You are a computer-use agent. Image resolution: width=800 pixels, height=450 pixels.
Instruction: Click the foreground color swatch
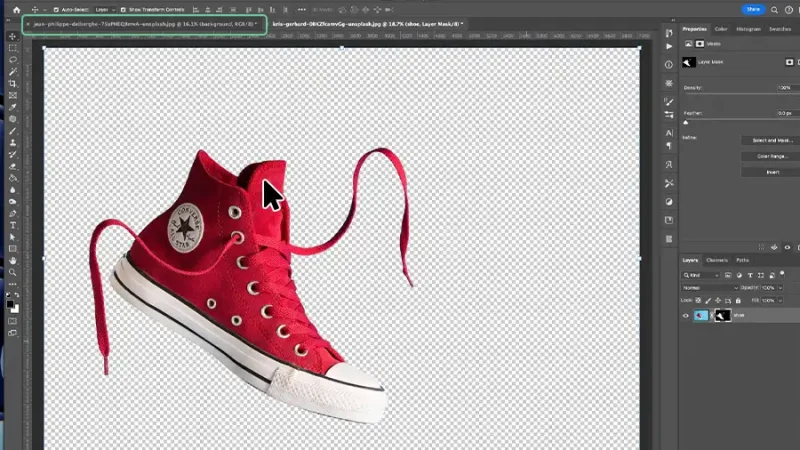click(x=10, y=305)
